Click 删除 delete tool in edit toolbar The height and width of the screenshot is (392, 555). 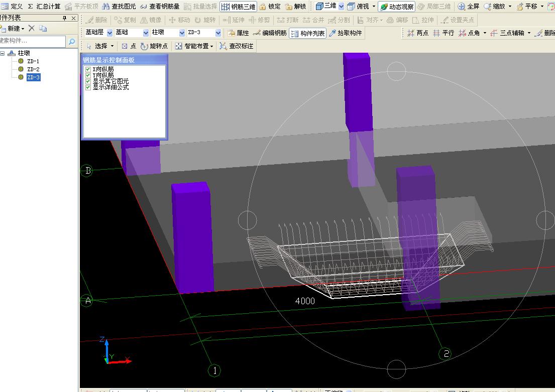[x=96, y=20]
